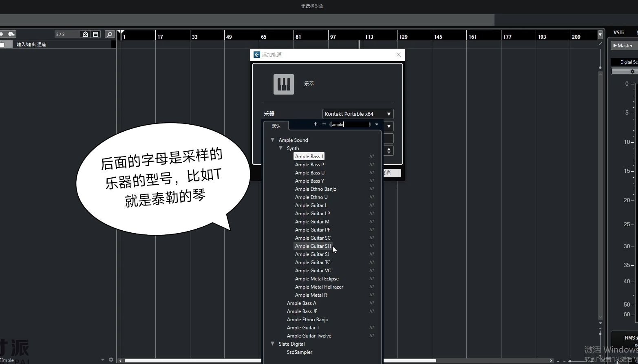Open second dropdown arrow below instrument selector
Viewport: 638px width, 364px height.
click(389, 126)
